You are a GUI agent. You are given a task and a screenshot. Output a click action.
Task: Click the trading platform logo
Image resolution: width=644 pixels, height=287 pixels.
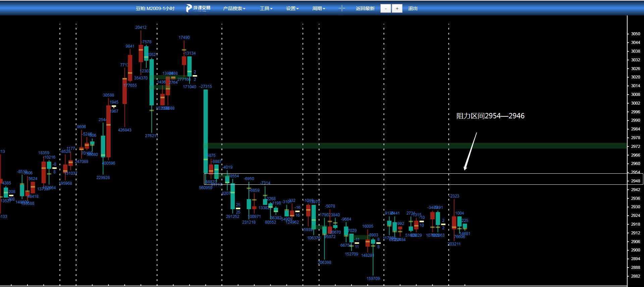pos(198,8)
